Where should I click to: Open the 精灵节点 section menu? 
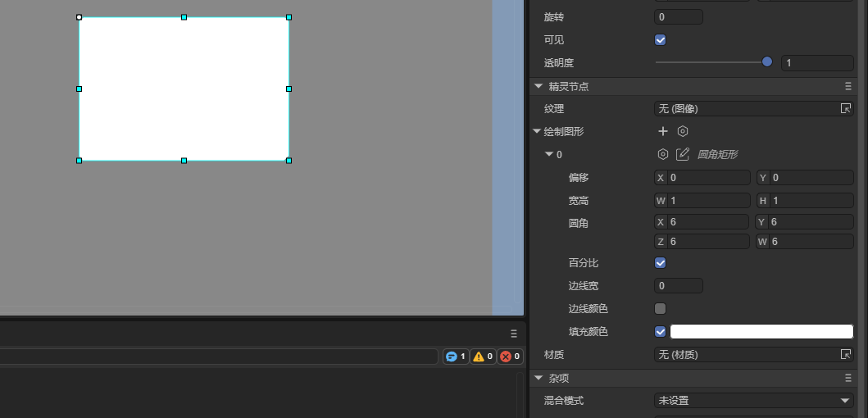tap(848, 86)
